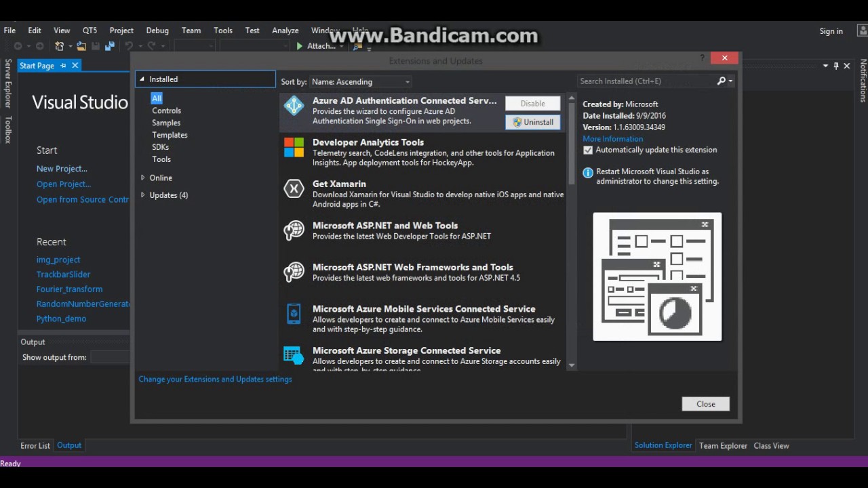This screenshot has width=868, height=488.
Task: Collapse the Installed category tree
Action: click(x=142, y=79)
